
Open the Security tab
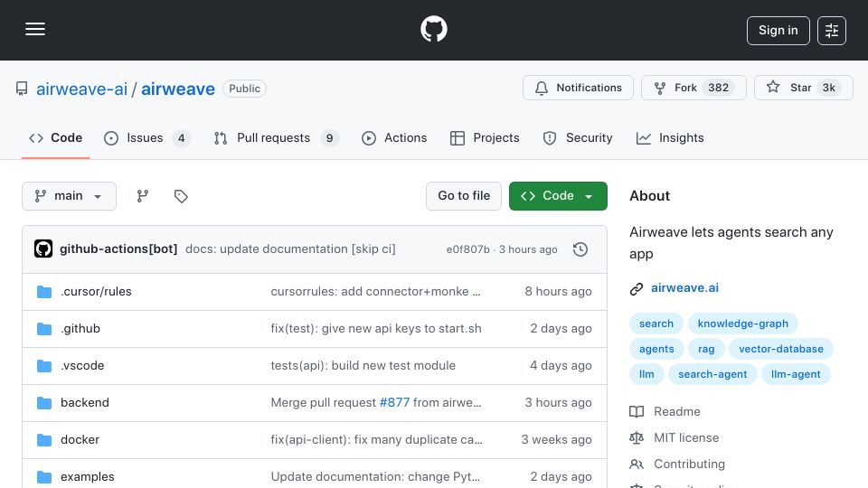point(578,137)
